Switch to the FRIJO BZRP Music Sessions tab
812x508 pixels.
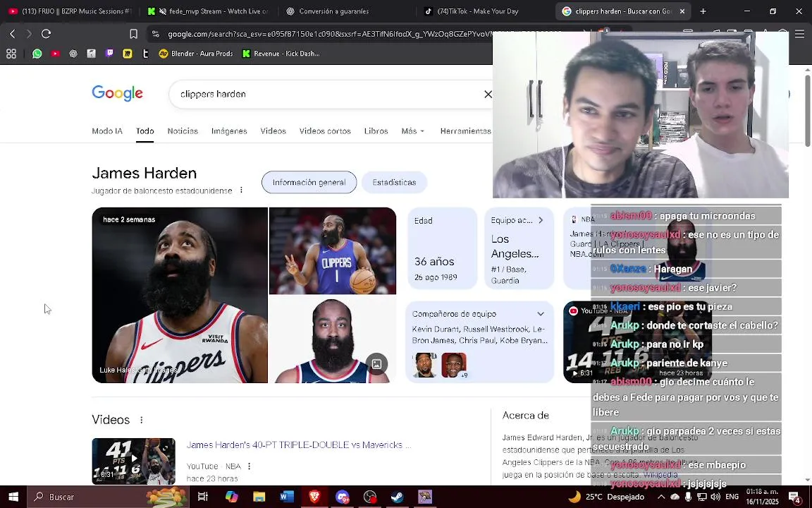[x=70, y=11]
